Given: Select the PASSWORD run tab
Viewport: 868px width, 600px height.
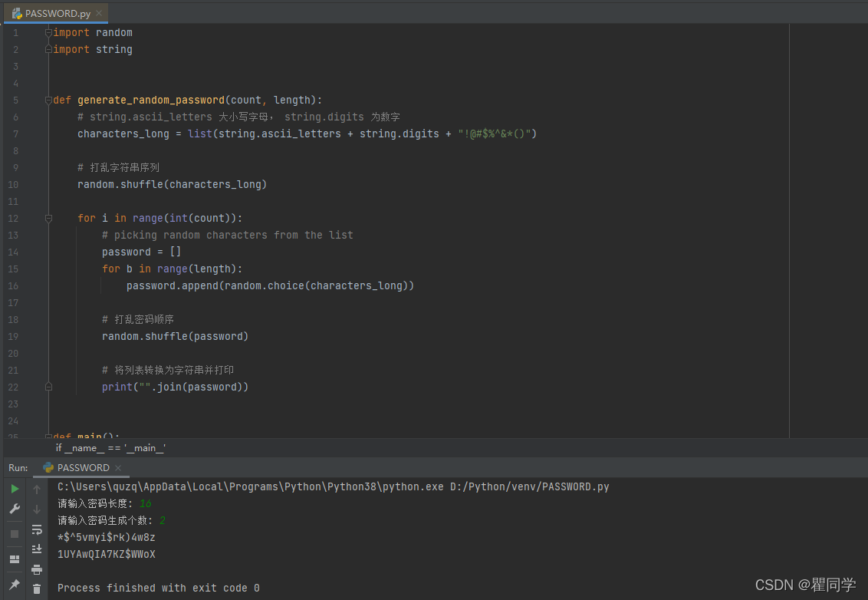Looking at the screenshot, I should pyautogui.click(x=83, y=467).
